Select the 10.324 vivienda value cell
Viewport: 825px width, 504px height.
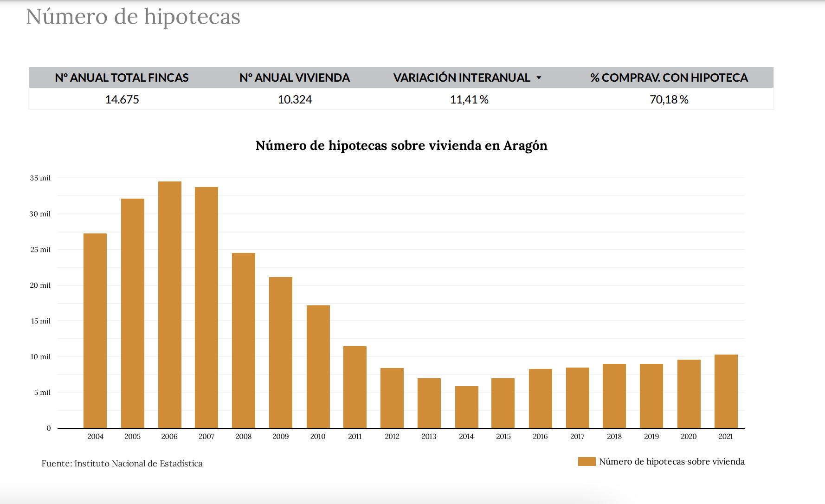(x=295, y=100)
